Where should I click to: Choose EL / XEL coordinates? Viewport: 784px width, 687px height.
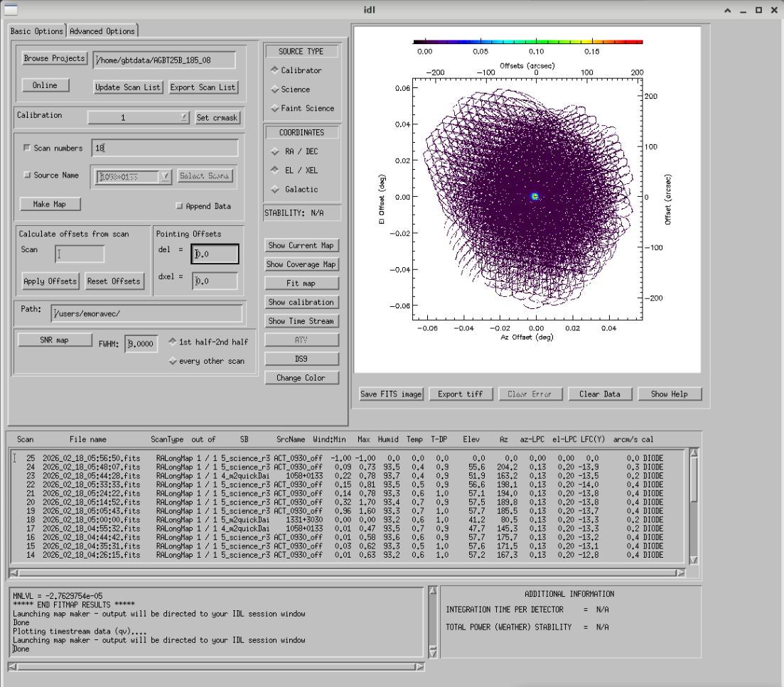click(x=274, y=170)
